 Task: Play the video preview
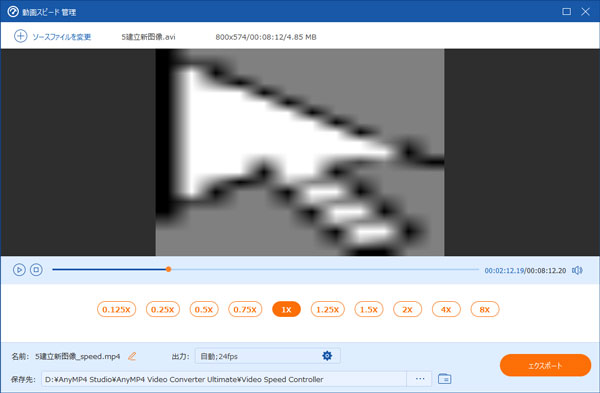tap(19, 270)
